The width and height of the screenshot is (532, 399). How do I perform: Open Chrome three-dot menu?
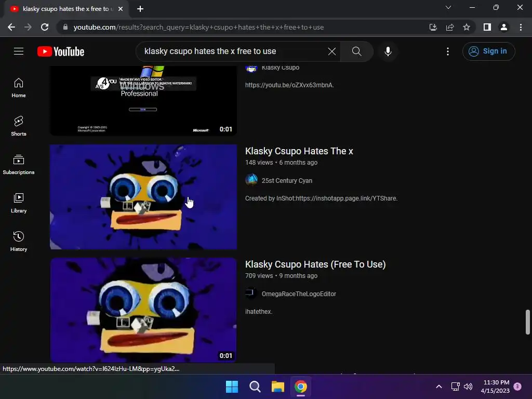click(x=521, y=27)
